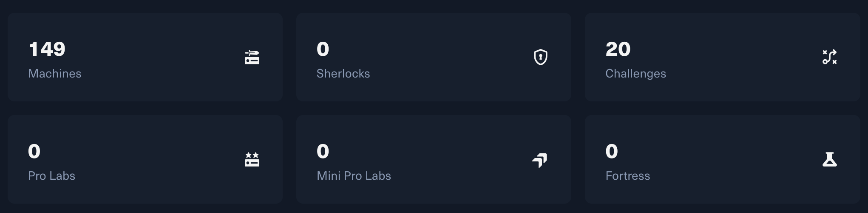
Task: Open the Pro Labs label
Action: tap(51, 176)
